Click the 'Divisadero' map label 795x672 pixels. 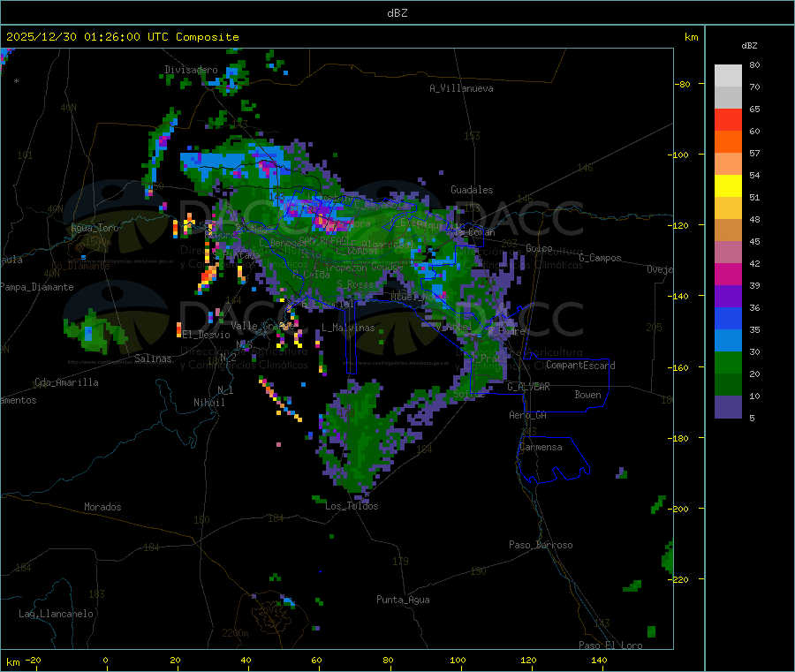point(191,70)
